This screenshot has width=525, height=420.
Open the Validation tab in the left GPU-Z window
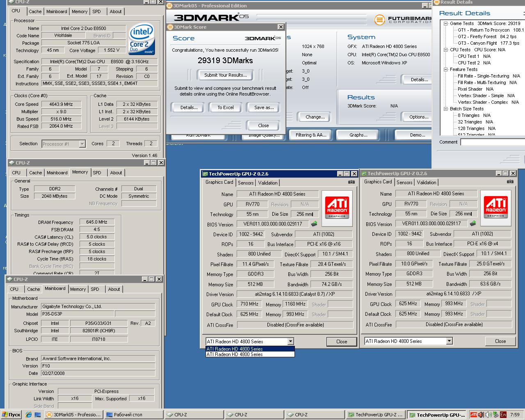tap(268, 183)
